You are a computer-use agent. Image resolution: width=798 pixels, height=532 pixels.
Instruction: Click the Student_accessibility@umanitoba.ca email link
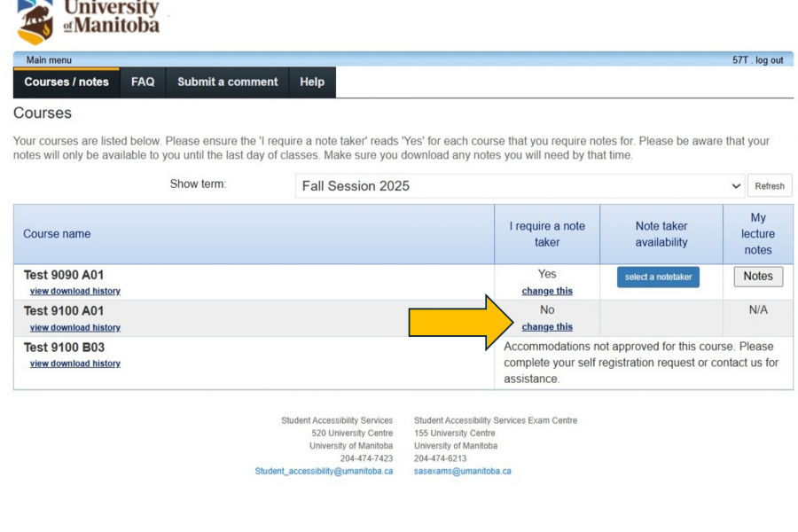pos(324,471)
